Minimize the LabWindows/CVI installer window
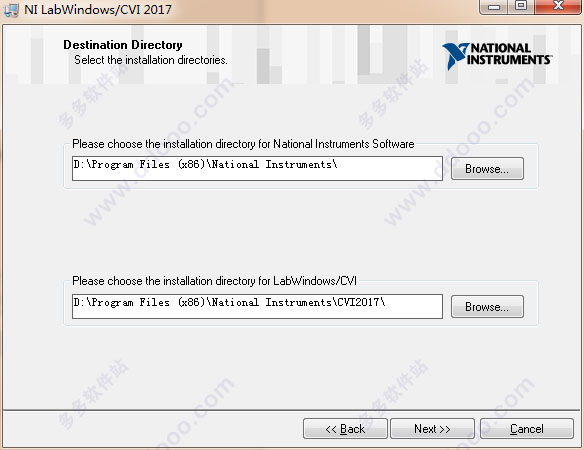The height and width of the screenshot is (450, 584). click(x=494, y=7)
